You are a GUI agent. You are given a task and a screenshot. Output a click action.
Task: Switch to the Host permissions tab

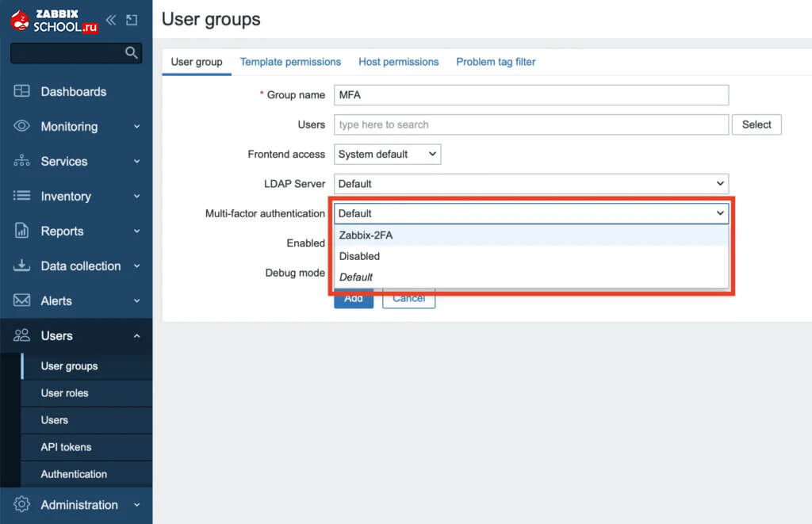coord(398,62)
